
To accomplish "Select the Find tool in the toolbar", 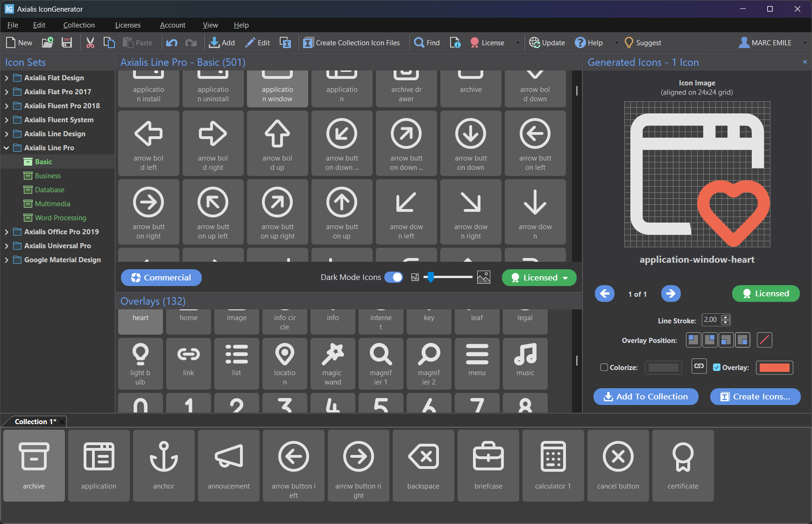I will [x=426, y=42].
